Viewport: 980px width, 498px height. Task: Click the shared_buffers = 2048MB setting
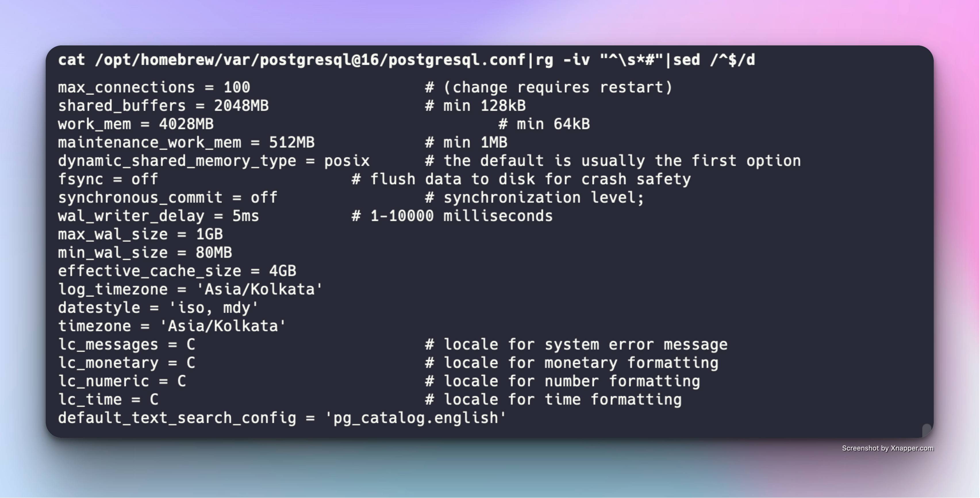click(163, 106)
